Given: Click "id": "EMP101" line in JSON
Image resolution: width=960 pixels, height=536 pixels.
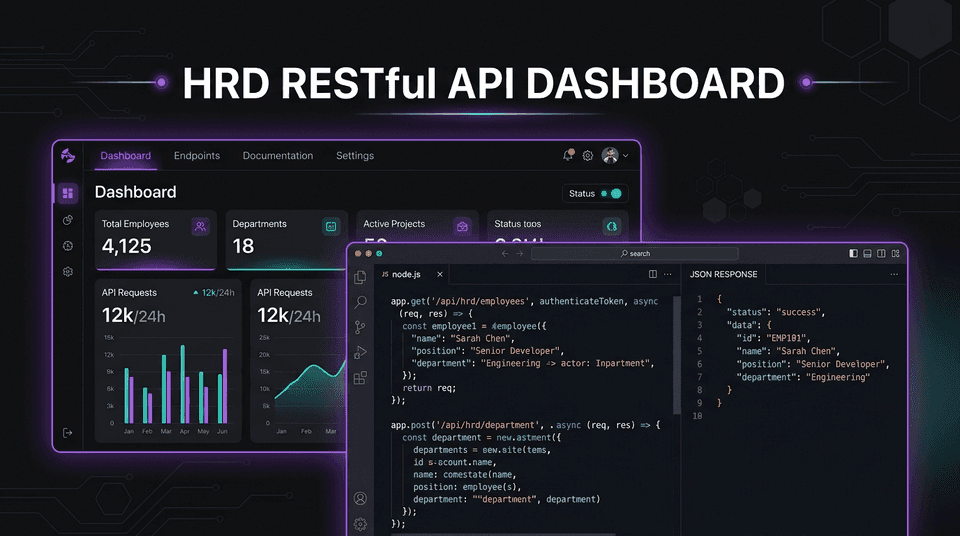Looking at the screenshot, I should tap(773, 338).
